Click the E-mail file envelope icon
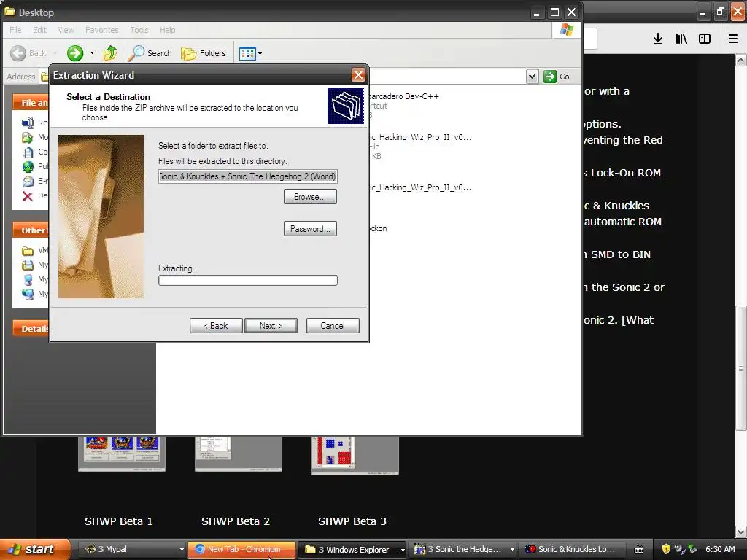Screen dimensions: 747x560 point(28,181)
